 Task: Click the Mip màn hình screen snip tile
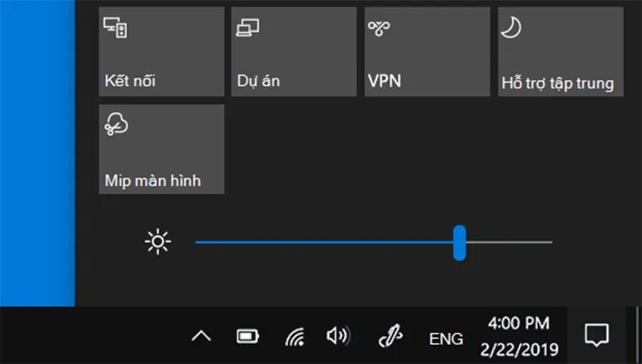pos(161,149)
